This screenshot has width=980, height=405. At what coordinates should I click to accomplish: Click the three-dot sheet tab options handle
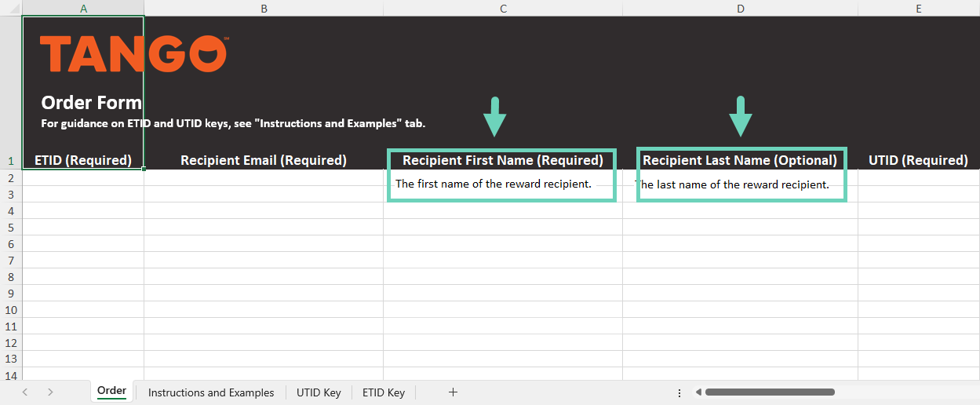coord(679,392)
